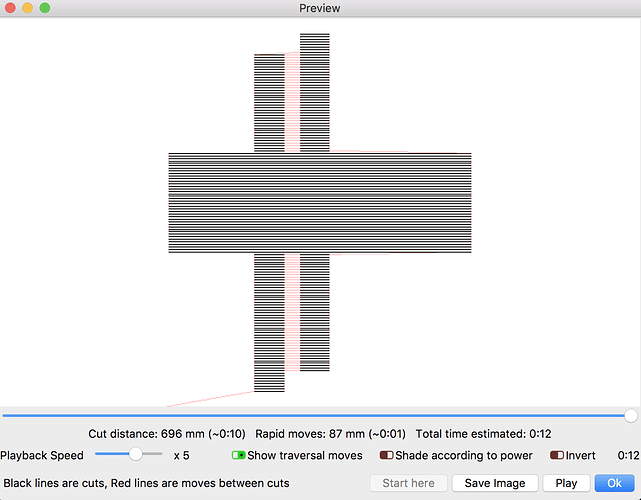The image size is (641, 500).
Task: Maximize Preview window with green button
Action: pyautogui.click(x=45, y=8)
